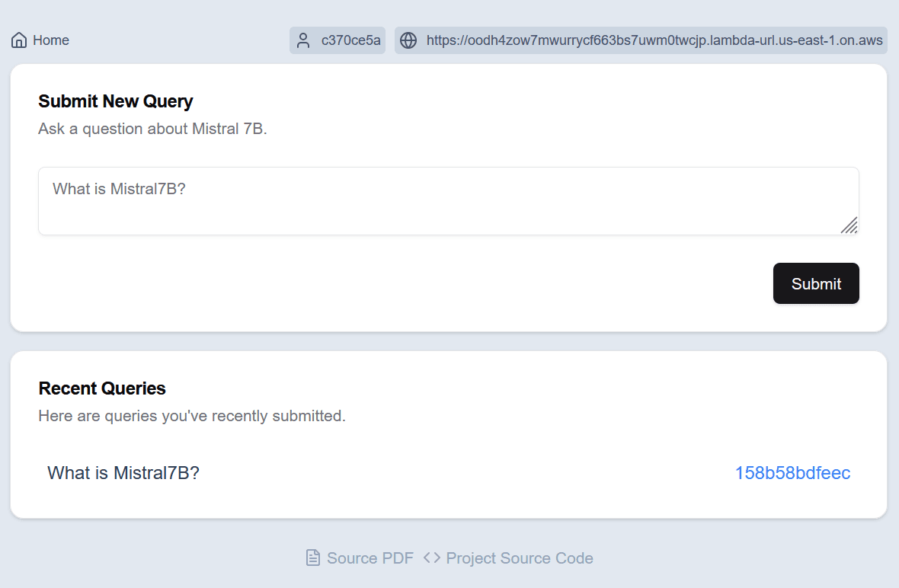The image size is (899, 588).
Task: Click "Ask a question about Mistral 7B" subtitle
Action: (x=152, y=129)
